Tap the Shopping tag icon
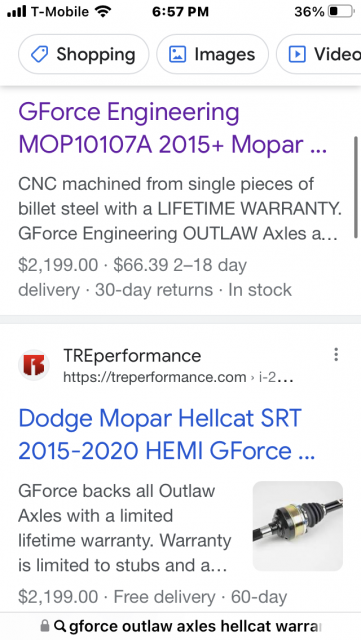Screen dimensions: 361x640 click(40, 54)
